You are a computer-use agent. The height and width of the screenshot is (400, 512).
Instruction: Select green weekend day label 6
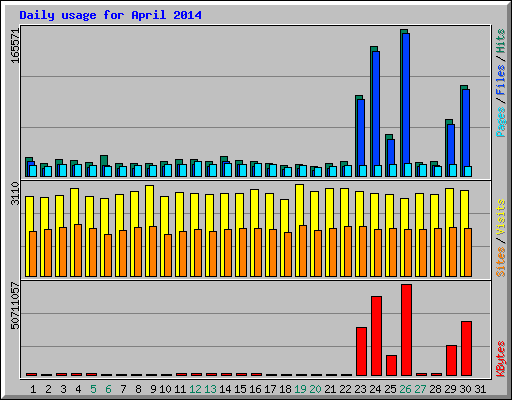(x=108, y=389)
